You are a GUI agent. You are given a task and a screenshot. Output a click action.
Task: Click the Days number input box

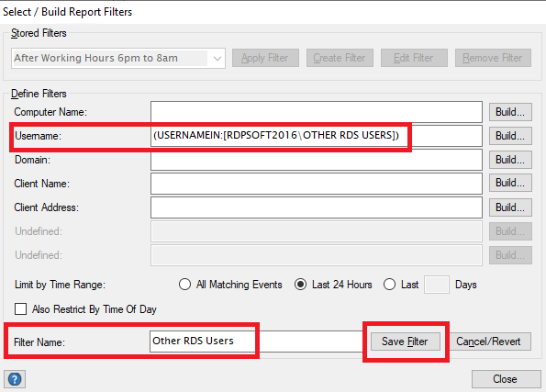[x=437, y=285]
